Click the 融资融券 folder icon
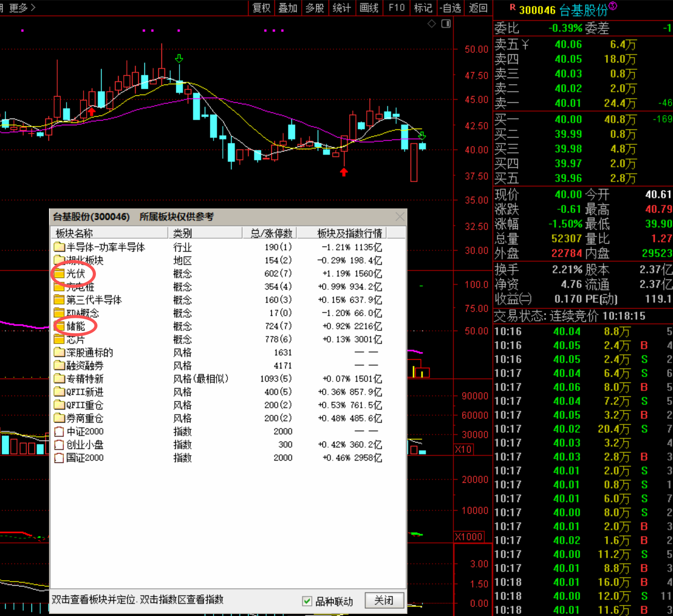The image size is (673, 616). pos(59,366)
